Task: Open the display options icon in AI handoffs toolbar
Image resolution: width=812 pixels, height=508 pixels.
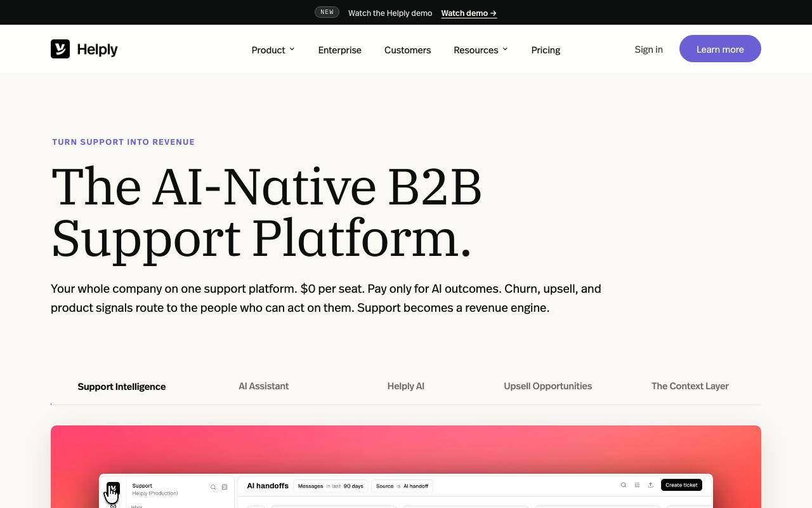Action: (x=637, y=485)
